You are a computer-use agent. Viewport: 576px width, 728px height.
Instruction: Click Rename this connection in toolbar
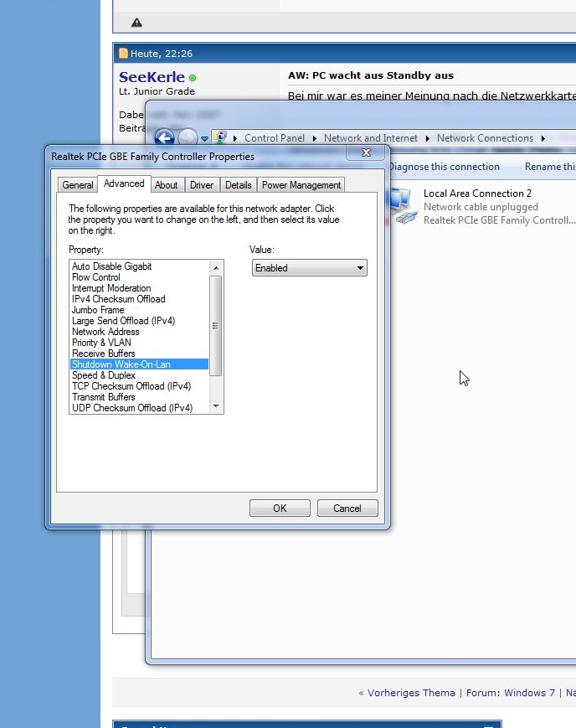550,167
